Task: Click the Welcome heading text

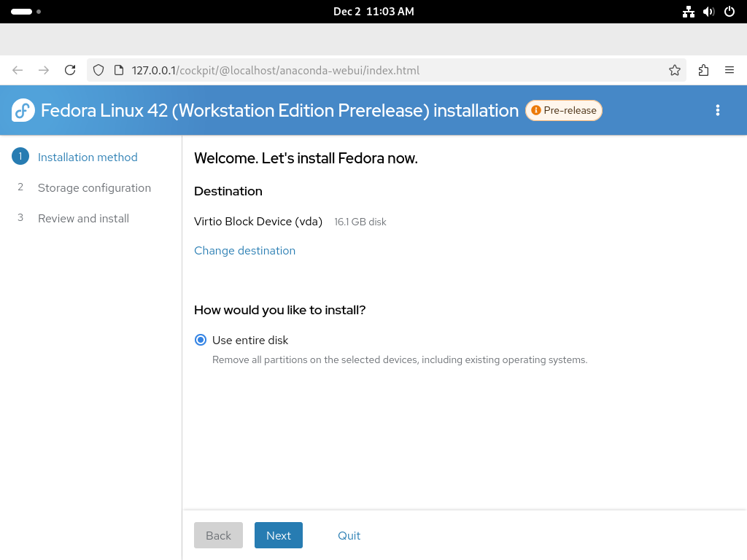Action: pyautogui.click(x=306, y=158)
